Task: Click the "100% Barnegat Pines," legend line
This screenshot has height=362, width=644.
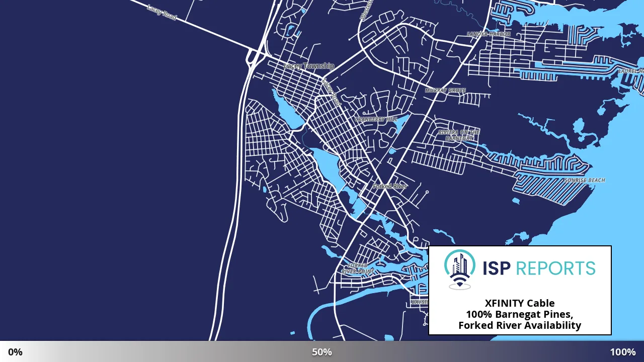Action: [520, 314]
